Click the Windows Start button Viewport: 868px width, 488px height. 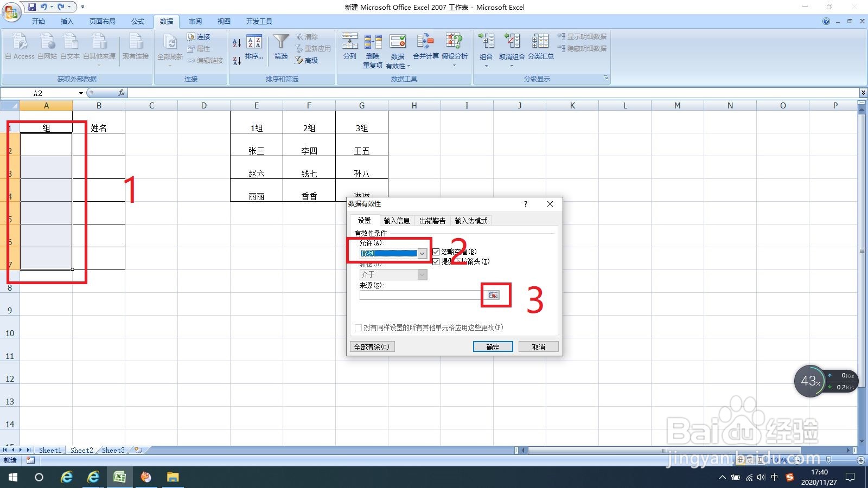point(13,477)
